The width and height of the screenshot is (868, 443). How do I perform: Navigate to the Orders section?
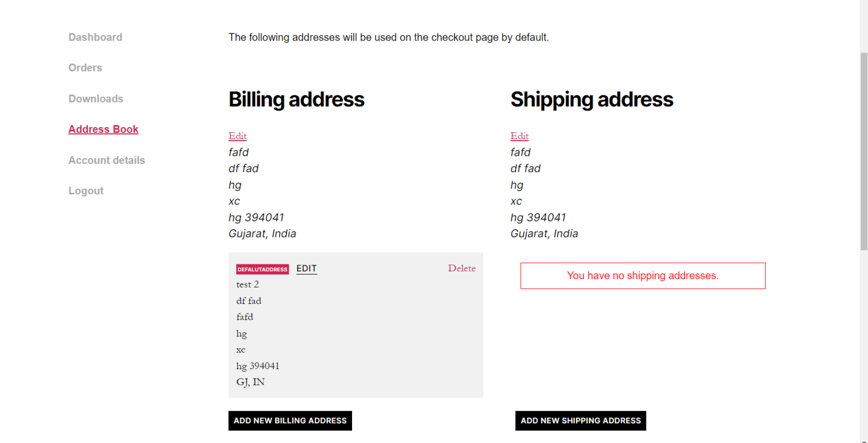click(85, 67)
